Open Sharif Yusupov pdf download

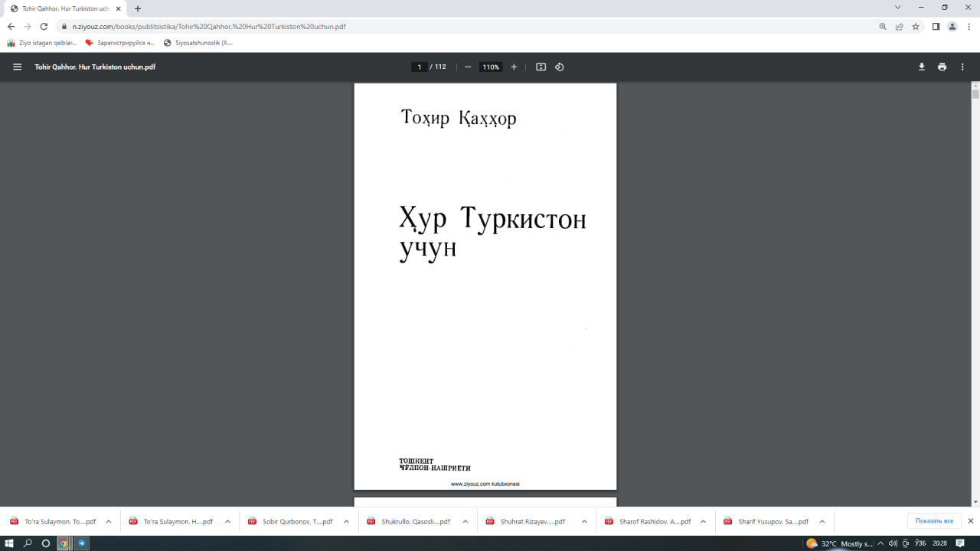[765, 521]
